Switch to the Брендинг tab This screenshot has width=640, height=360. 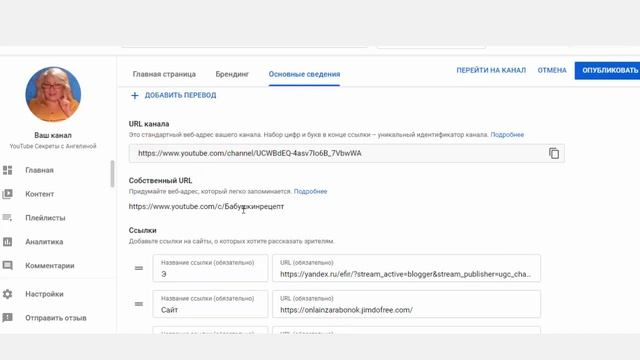[232, 74]
